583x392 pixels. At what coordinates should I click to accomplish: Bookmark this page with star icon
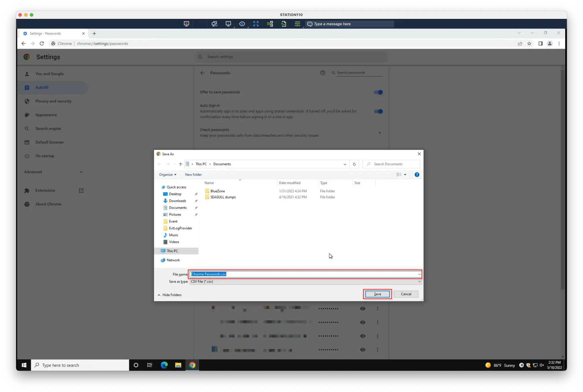pos(529,44)
